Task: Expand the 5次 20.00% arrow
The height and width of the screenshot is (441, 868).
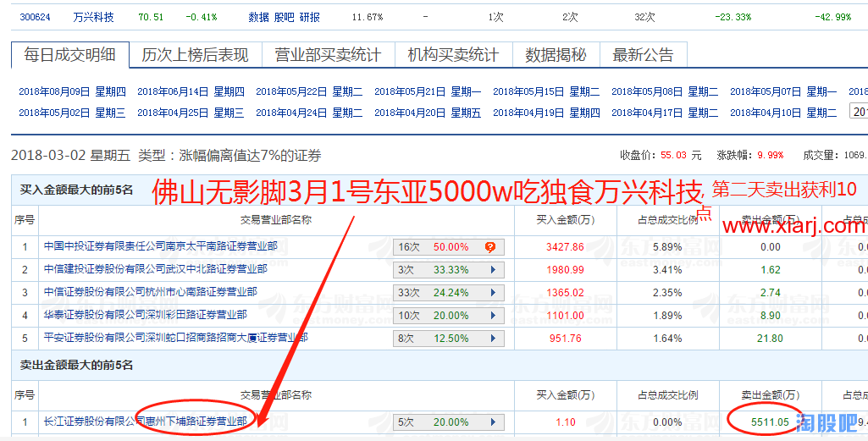Action: 493,422
